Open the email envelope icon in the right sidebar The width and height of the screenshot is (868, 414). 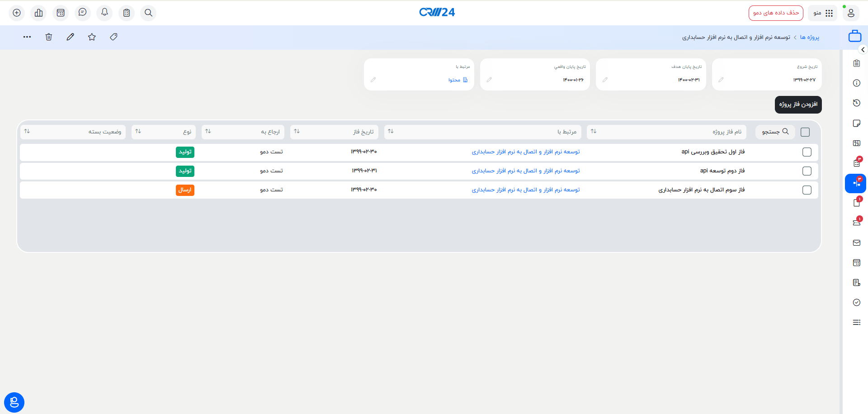(x=857, y=243)
